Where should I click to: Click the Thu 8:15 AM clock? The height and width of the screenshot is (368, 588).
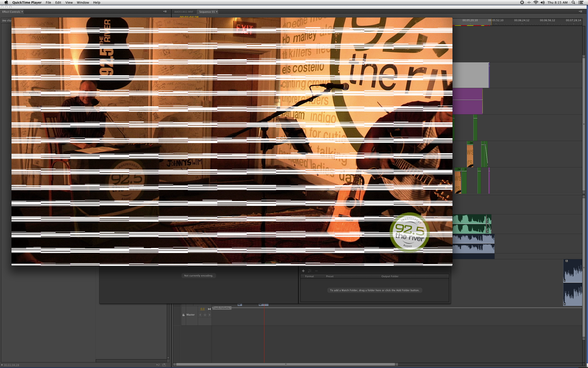coord(557,3)
